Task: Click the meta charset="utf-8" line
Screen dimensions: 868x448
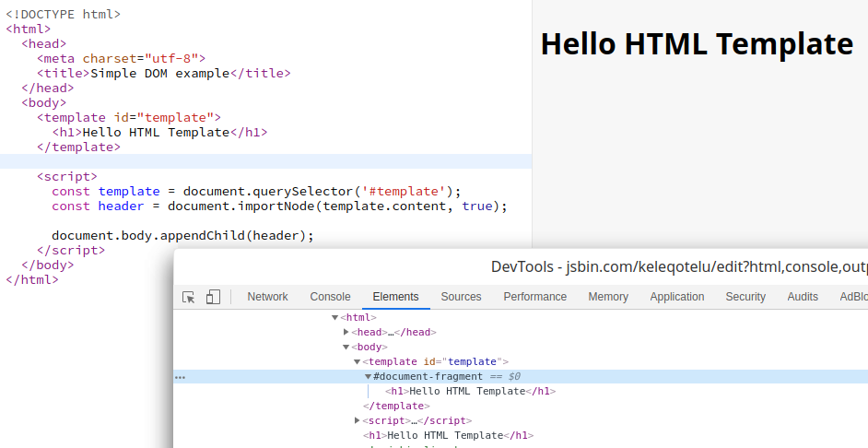Action: (122, 59)
